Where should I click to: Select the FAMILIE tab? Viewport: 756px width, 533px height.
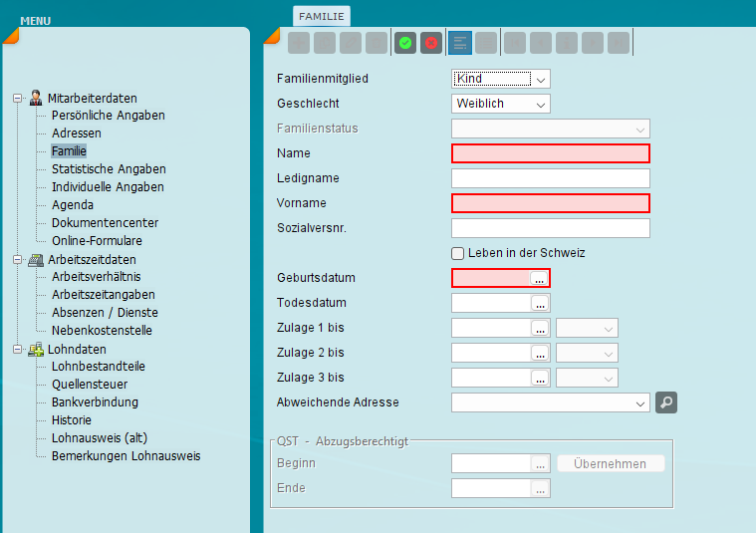[x=322, y=16]
